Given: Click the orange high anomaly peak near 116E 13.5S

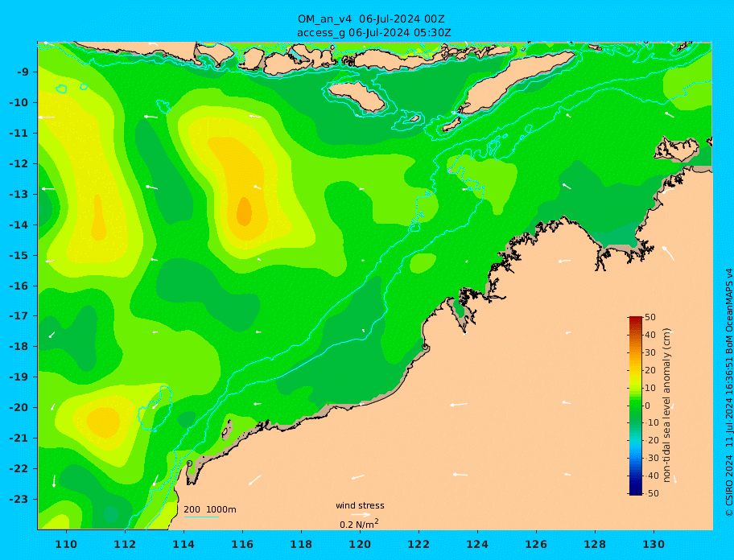Looking at the screenshot, I should point(244,212).
